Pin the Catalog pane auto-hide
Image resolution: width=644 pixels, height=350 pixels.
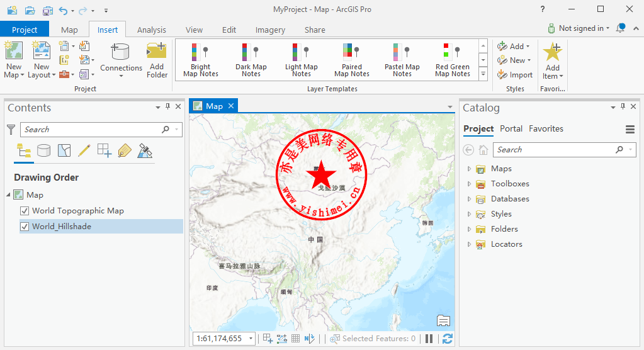(x=623, y=106)
